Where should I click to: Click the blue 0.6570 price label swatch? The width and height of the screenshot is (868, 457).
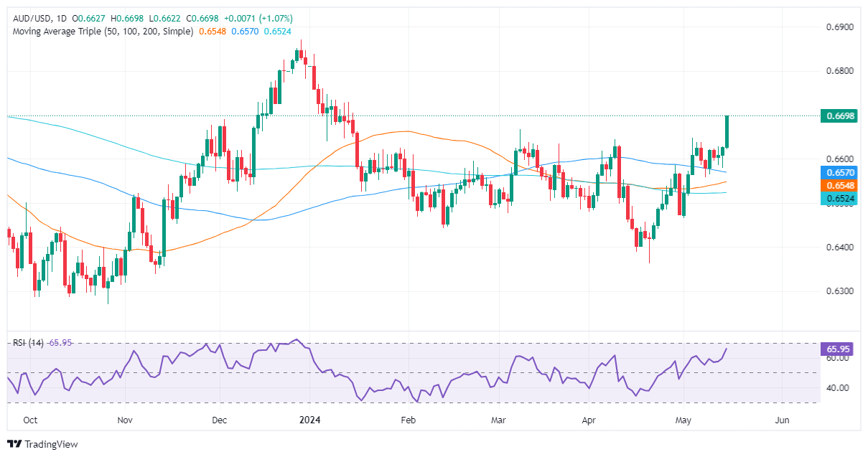click(839, 172)
